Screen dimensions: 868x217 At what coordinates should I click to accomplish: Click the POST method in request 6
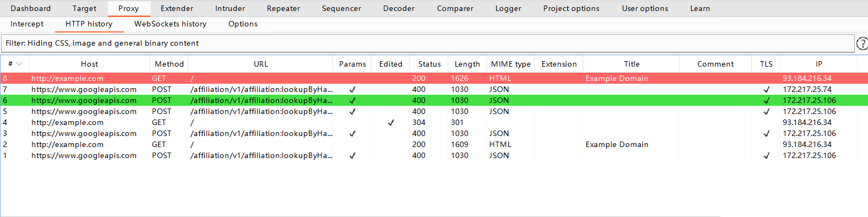point(162,100)
